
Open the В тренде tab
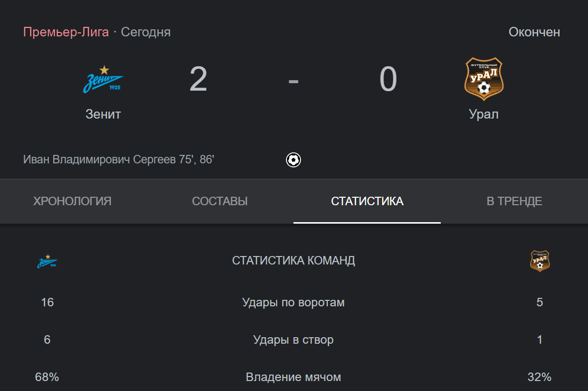[x=514, y=201]
